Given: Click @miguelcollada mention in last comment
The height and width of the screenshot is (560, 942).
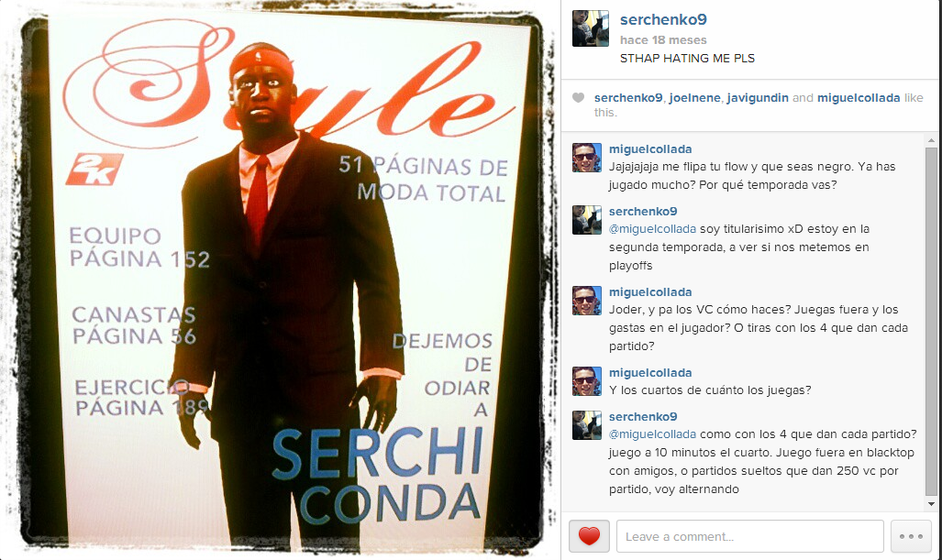Looking at the screenshot, I should click(652, 434).
